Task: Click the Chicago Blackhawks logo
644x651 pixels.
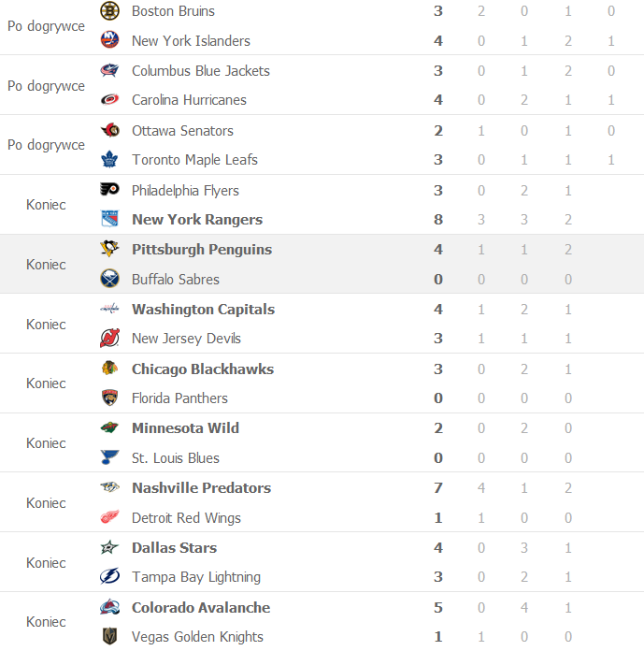Action: (109, 369)
